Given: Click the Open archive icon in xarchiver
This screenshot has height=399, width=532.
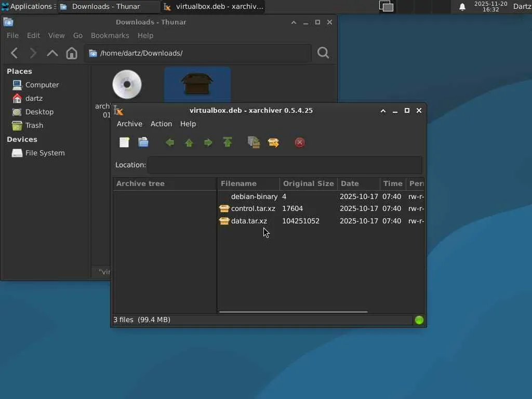Looking at the screenshot, I should 143,142.
